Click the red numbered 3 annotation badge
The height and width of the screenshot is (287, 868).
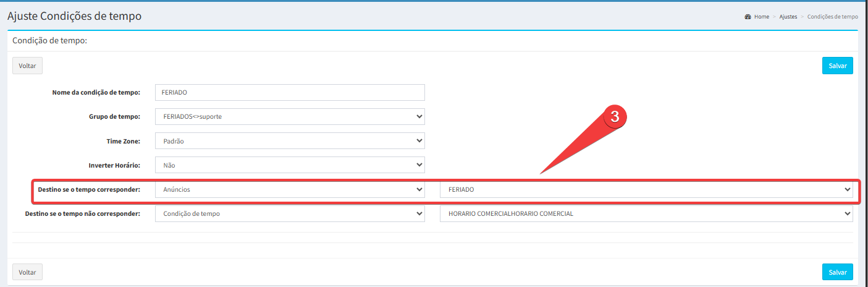click(x=615, y=117)
